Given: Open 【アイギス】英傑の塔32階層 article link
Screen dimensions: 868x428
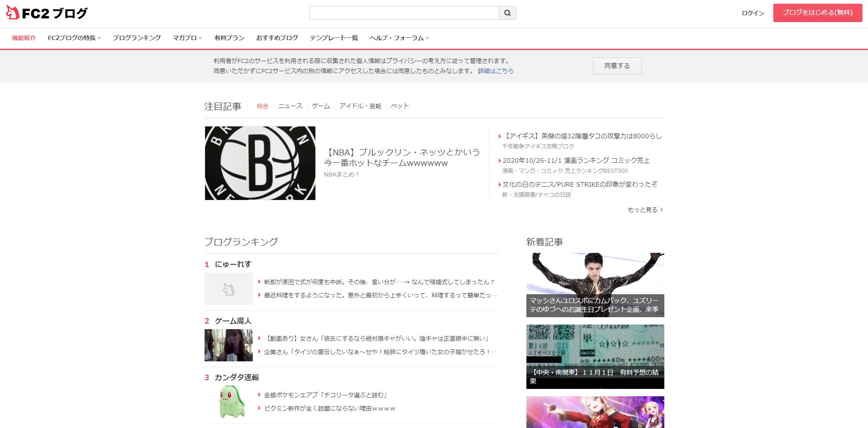Looking at the screenshot, I should click(x=582, y=136).
